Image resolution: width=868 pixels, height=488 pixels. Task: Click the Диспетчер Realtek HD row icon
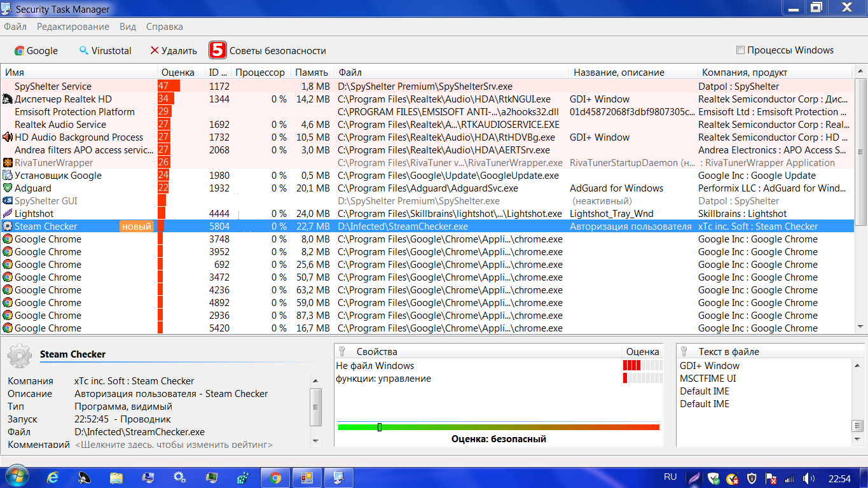click(8, 99)
